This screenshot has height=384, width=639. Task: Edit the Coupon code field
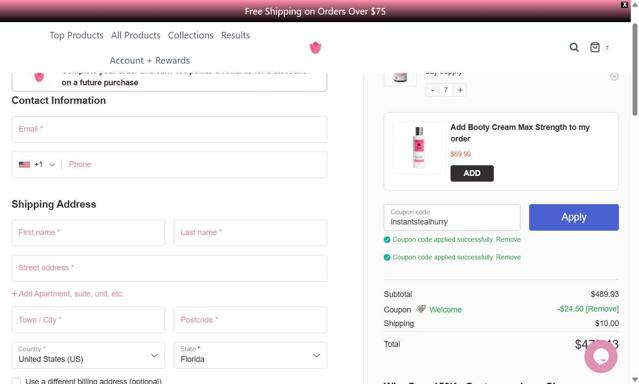coord(452,217)
